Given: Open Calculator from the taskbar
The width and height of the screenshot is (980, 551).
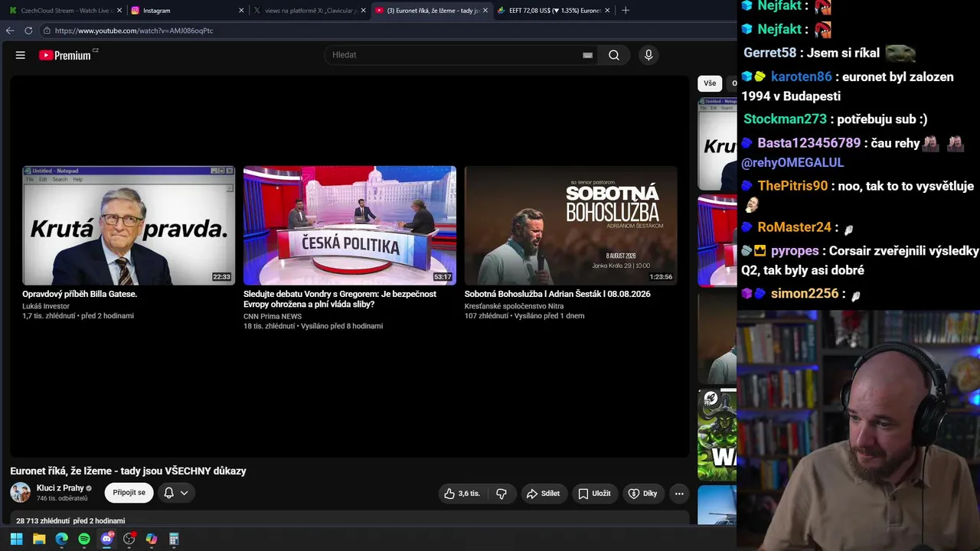Looking at the screenshot, I should pyautogui.click(x=174, y=539).
